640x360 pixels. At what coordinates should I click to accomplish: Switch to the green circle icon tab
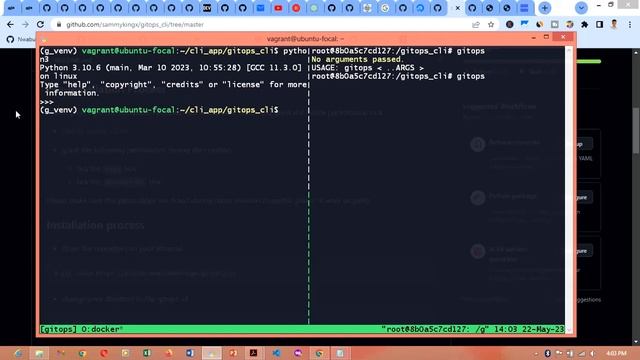pos(314,8)
